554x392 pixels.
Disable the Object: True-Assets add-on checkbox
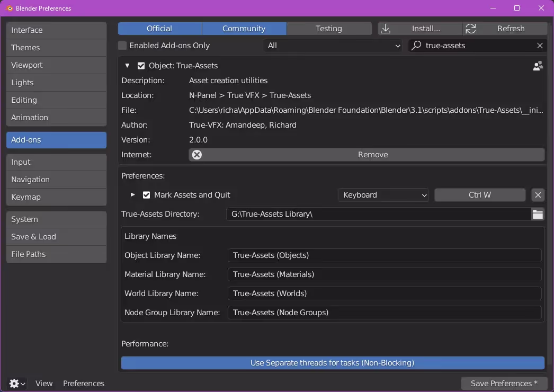tap(141, 66)
